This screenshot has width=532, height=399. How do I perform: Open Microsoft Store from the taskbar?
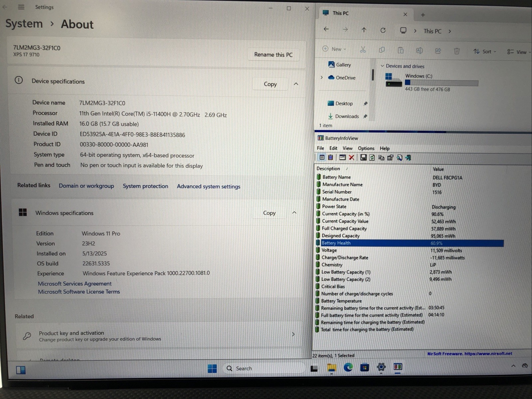tap(365, 367)
